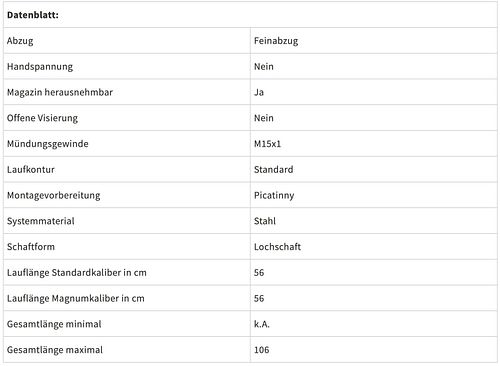The height and width of the screenshot is (366, 500).
Task: Select the Lauflänge Standardkaliber in cm label
Action: (x=77, y=273)
